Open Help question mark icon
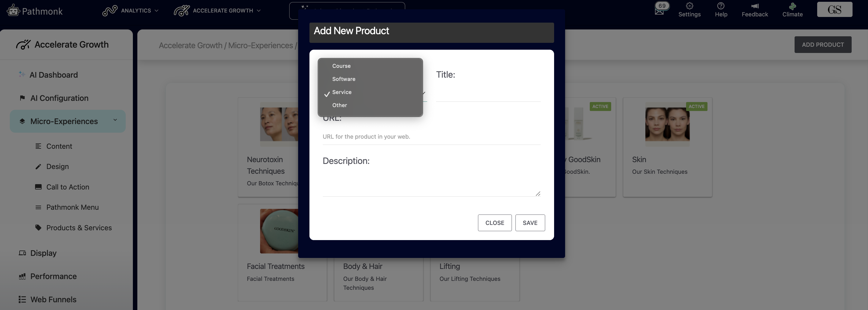The image size is (868, 310). [x=721, y=6]
